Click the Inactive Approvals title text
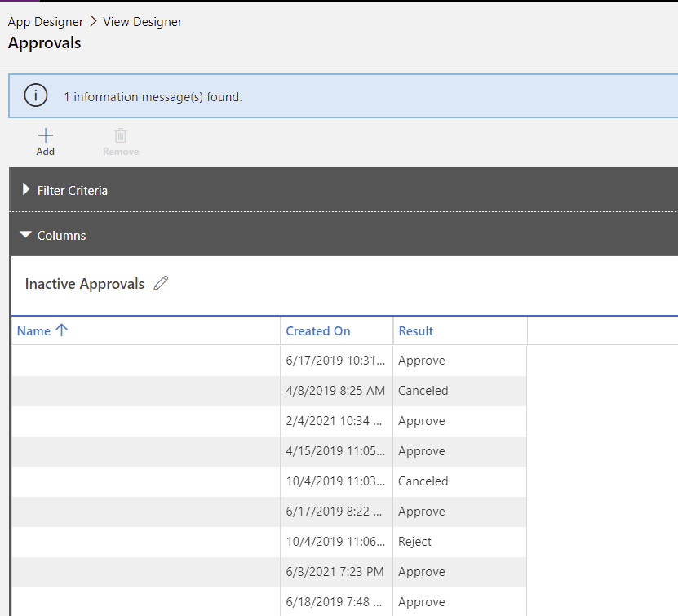 click(x=85, y=284)
